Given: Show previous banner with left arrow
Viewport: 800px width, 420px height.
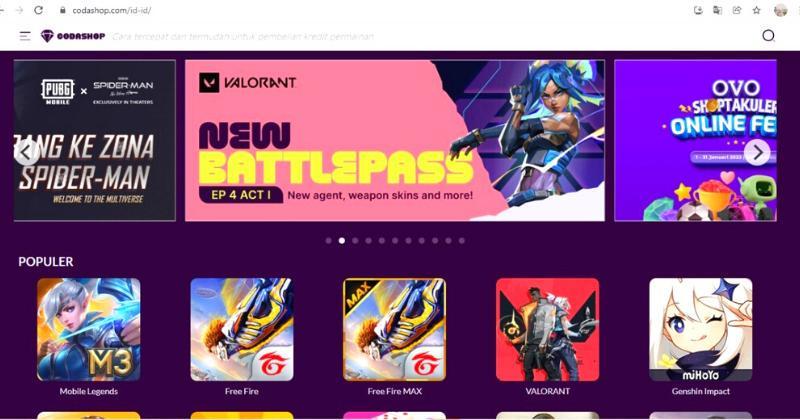Looking at the screenshot, I should click(26, 152).
